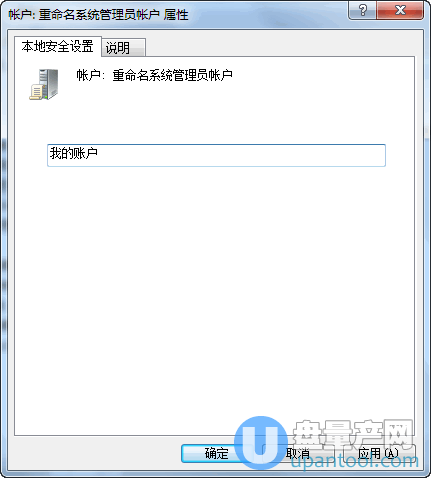431x478 pixels.
Task: Close the 属性 dialog with X
Action: (400, 10)
